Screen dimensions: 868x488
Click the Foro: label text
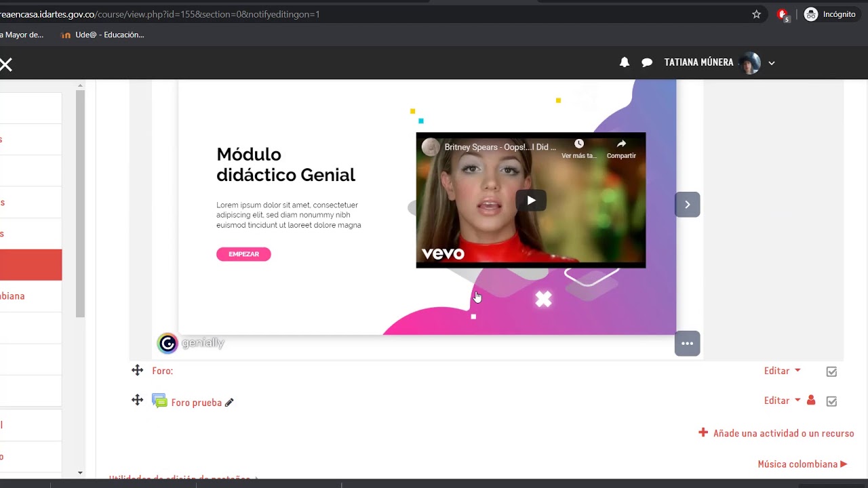(163, 371)
